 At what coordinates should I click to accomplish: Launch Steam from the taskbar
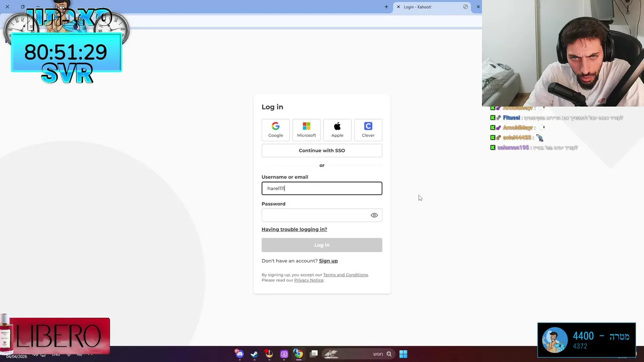pyautogui.click(x=254, y=354)
